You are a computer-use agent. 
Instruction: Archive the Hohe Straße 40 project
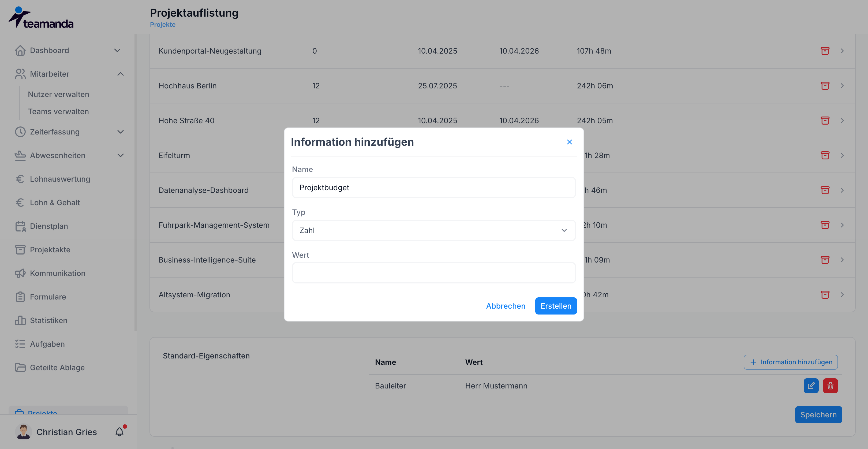825,121
